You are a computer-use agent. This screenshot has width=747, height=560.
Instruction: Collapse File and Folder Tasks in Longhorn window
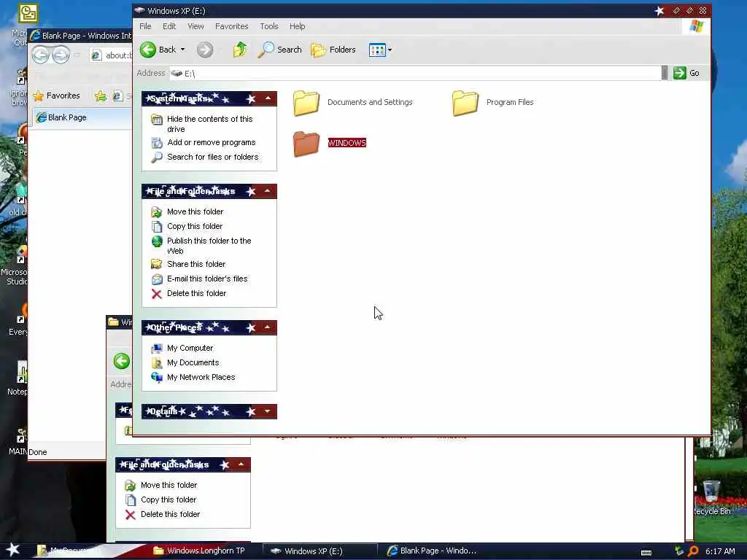click(x=241, y=464)
